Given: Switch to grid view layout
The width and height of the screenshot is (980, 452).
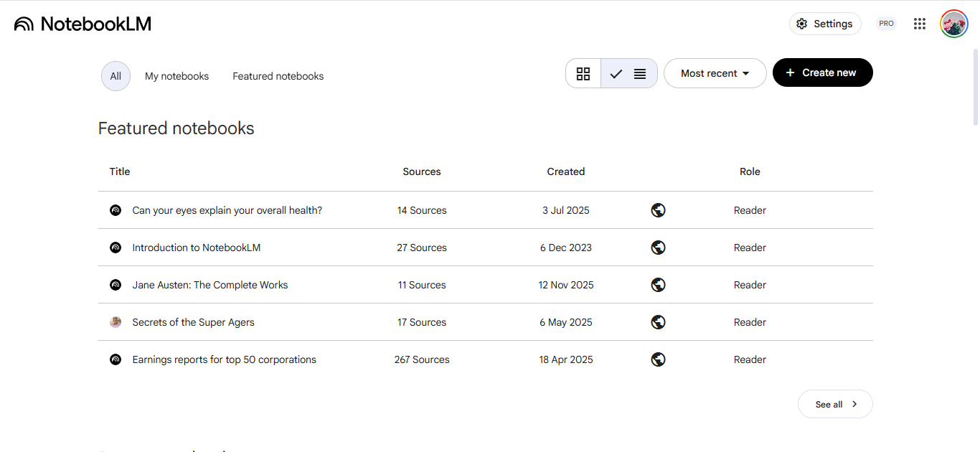Looking at the screenshot, I should click(x=583, y=73).
